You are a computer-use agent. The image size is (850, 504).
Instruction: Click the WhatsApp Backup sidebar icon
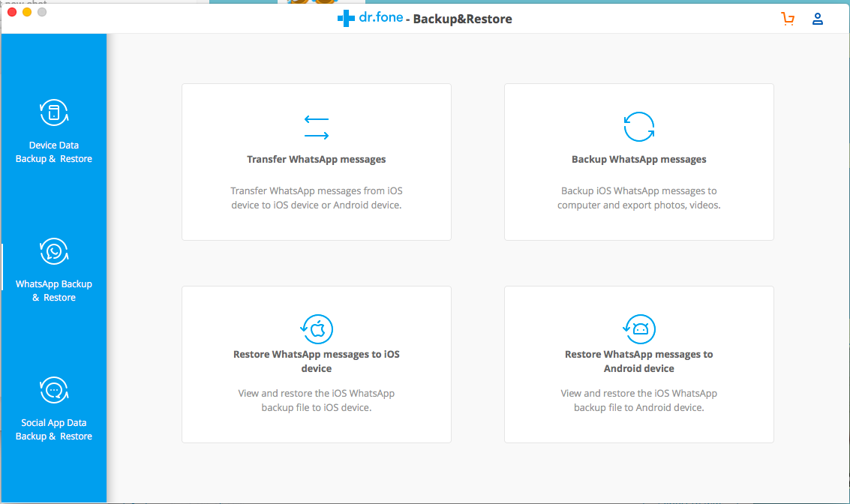[x=54, y=251]
